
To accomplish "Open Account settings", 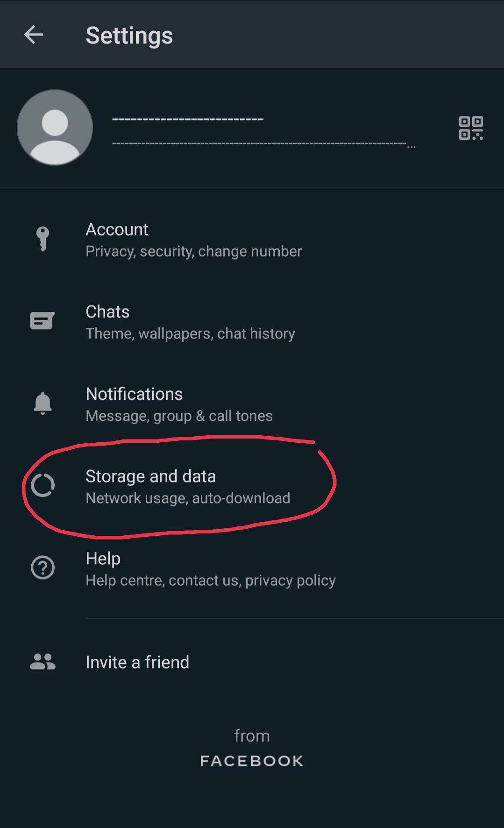I will pos(117,230).
